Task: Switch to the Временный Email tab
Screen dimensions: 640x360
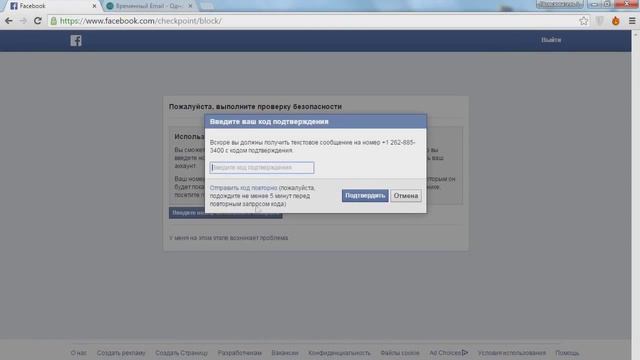Action: [x=149, y=6]
